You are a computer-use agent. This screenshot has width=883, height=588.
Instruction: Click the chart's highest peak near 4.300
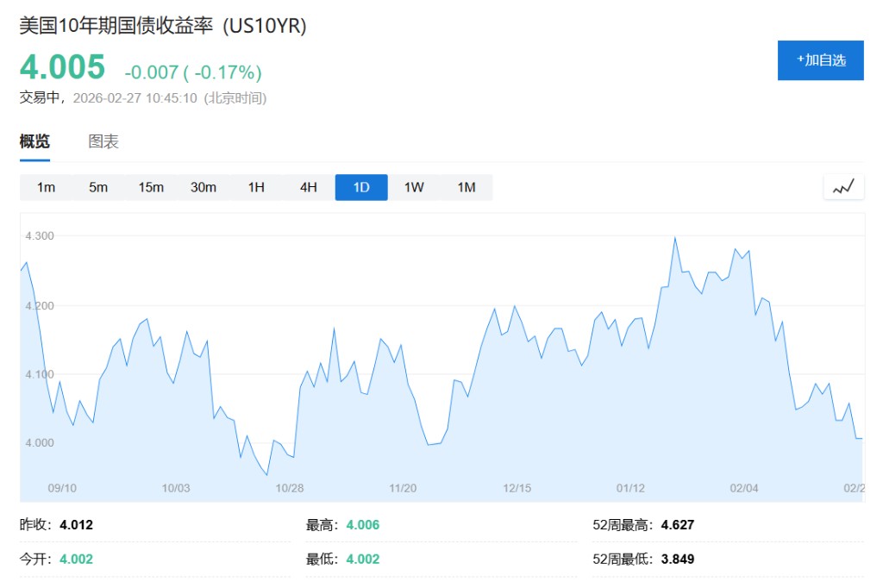674,238
